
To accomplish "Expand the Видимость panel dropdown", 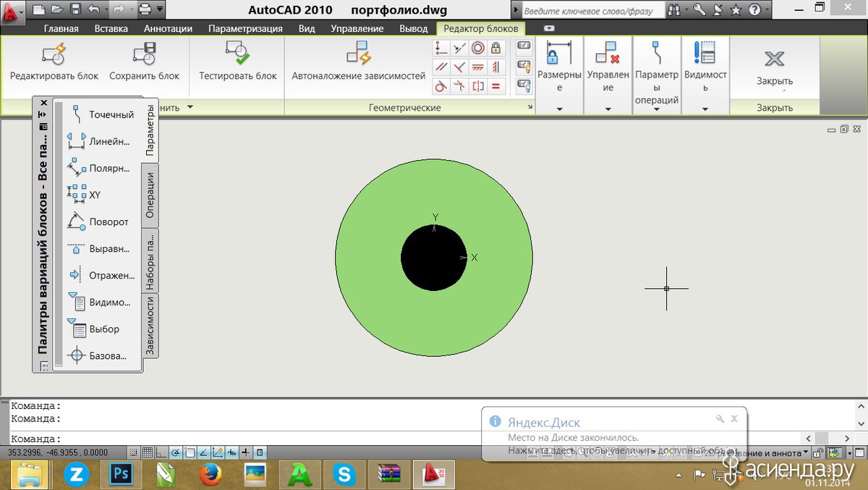I will point(705,109).
